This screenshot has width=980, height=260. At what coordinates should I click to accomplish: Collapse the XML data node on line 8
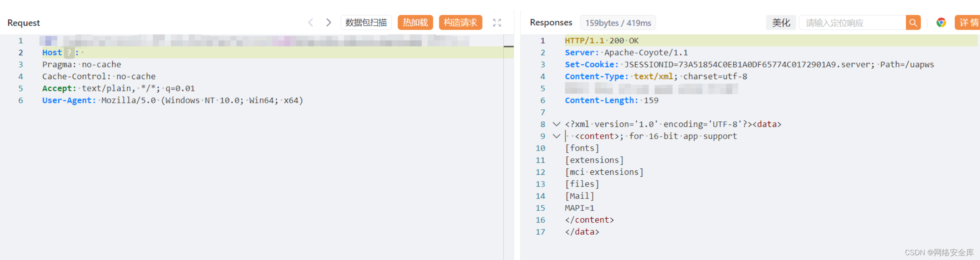556,124
